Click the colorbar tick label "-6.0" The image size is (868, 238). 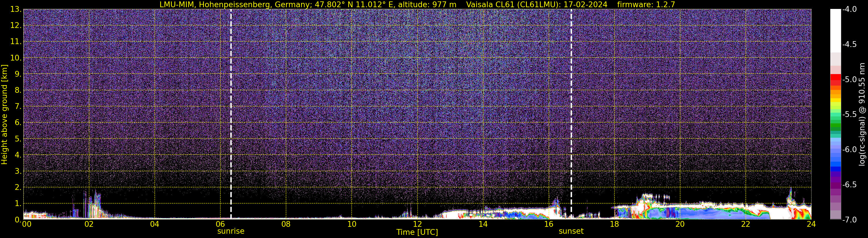[x=849, y=150]
